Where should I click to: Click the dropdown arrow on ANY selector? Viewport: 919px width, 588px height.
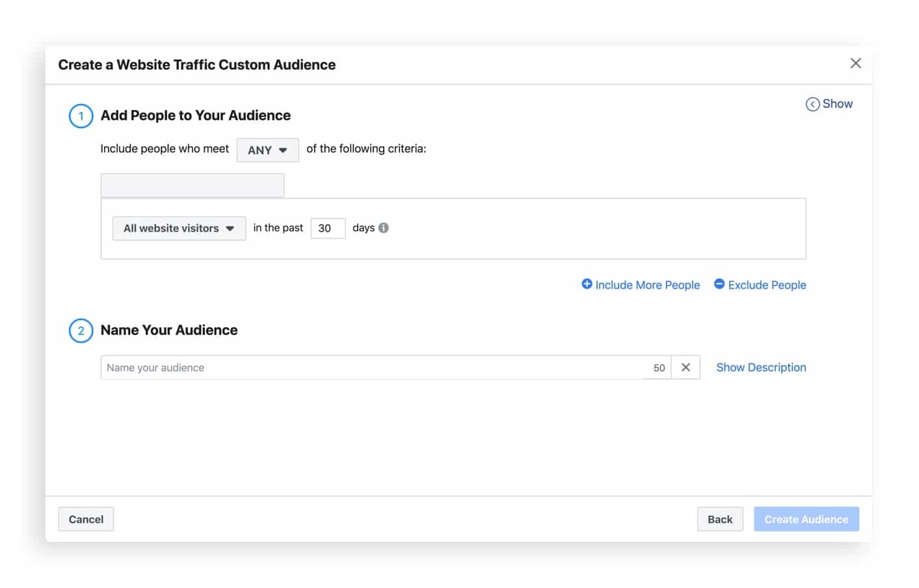pyautogui.click(x=284, y=150)
